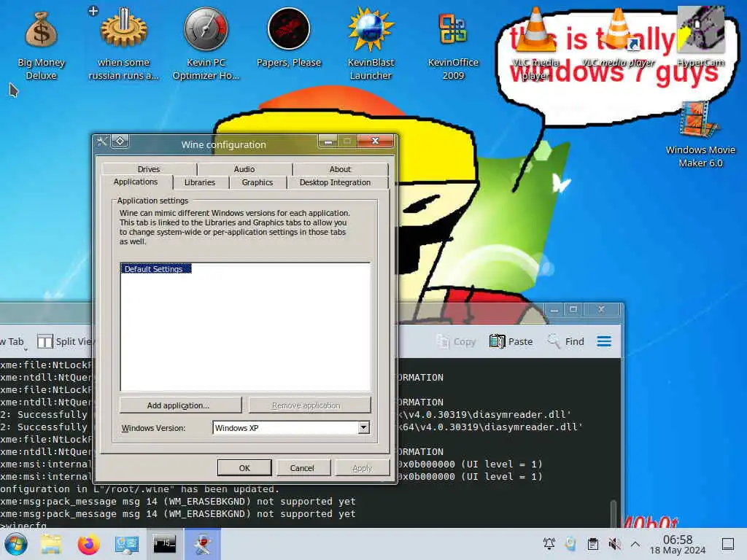Open file manager from taskbar
The height and width of the screenshot is (560, 747).
pyautogui.click(x=51, y=544)
